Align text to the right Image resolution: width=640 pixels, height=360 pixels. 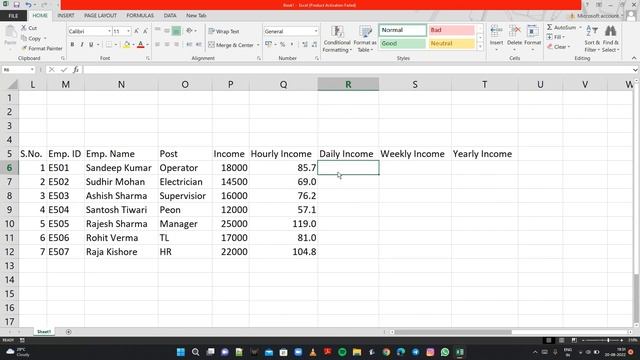click(176, 44)
